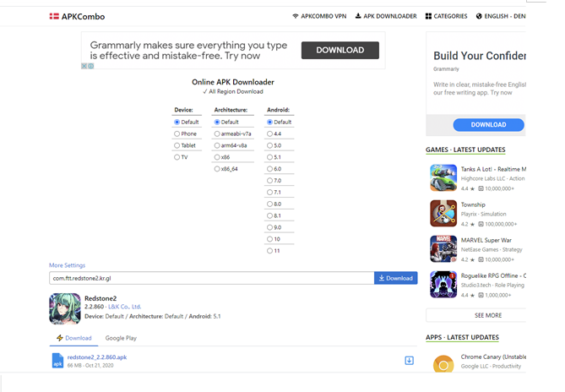Image resolution: width=565 pixels, height=392 pixels.
Task: Switch to Google Play tab
Action: click(121, 338)
